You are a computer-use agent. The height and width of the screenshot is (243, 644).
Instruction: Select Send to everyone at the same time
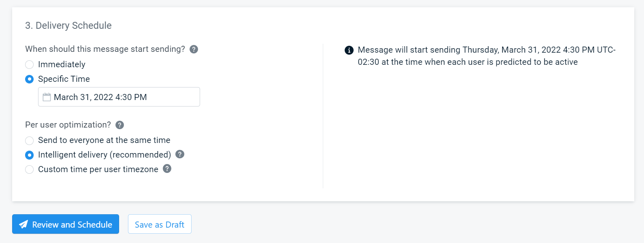click(x=29, y=141)
